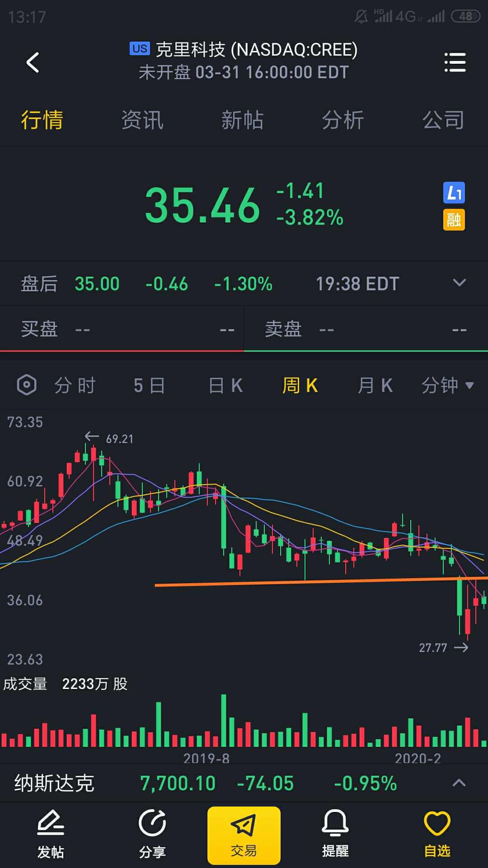488x868 pixels.
Task: Tap the orange support line on chart
Action: coord(321,581)
